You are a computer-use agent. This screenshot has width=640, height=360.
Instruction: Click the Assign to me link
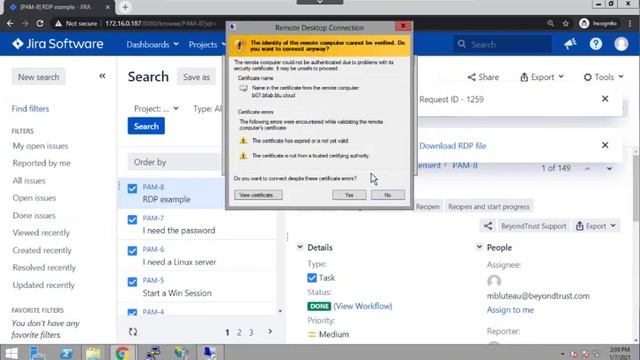pyautogui.click(x=510, y=310)
